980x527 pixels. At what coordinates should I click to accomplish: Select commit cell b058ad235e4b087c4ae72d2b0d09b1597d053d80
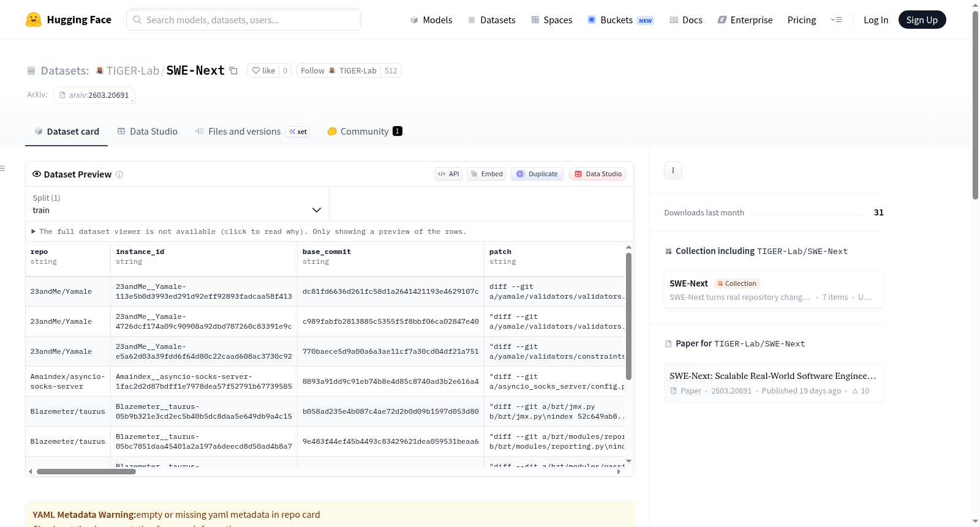coord(391,411)
